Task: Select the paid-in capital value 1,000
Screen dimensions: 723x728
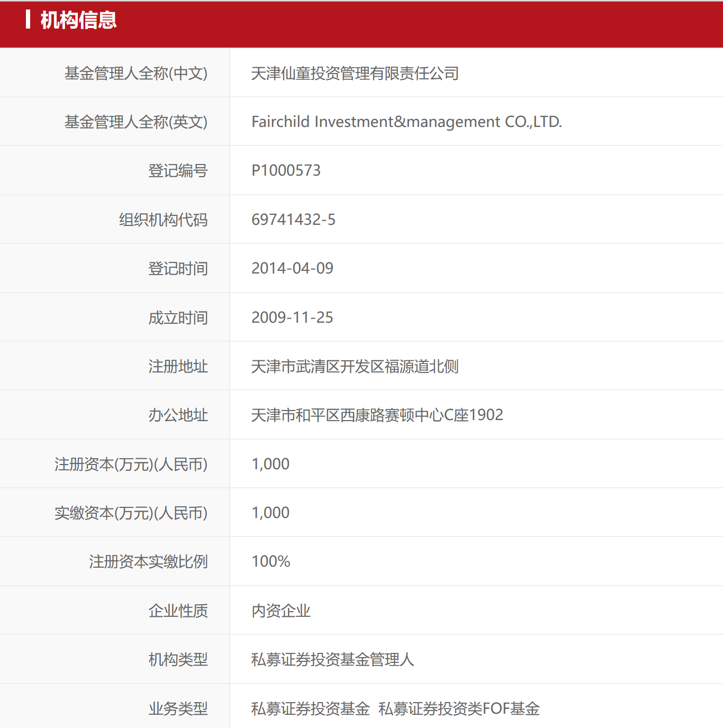Action: click(x=270, y=513)
